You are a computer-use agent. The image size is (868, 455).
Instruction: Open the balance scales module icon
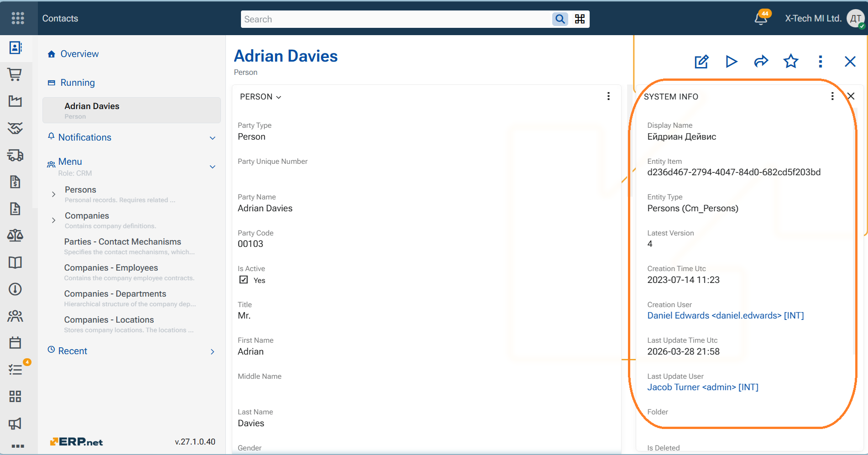coord(16,235)
